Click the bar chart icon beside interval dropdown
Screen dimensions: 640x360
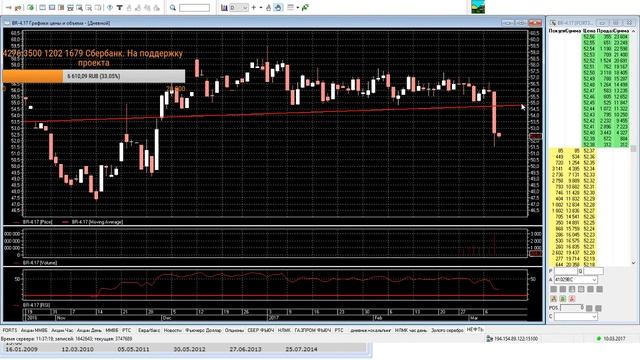click(x=224, y=8)
